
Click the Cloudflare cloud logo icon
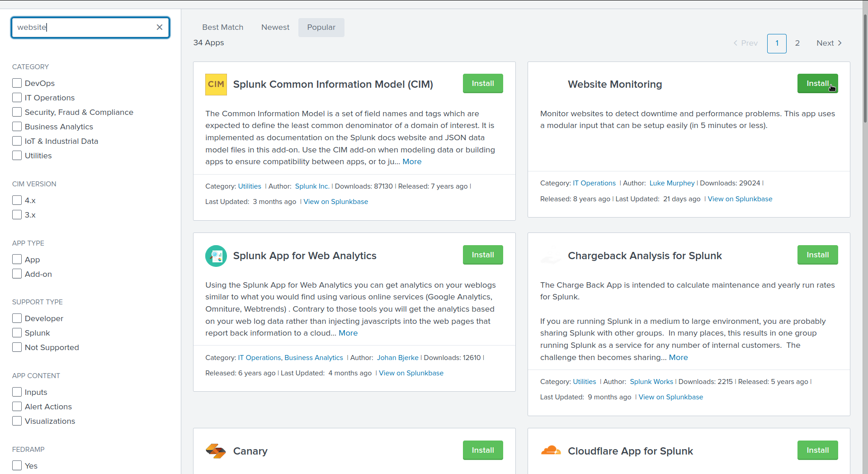[551, 450]
